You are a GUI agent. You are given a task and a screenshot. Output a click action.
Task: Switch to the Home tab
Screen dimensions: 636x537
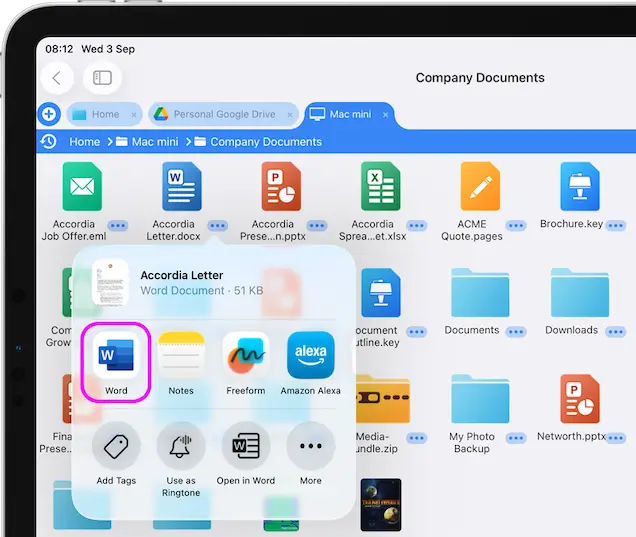[105, 115]
